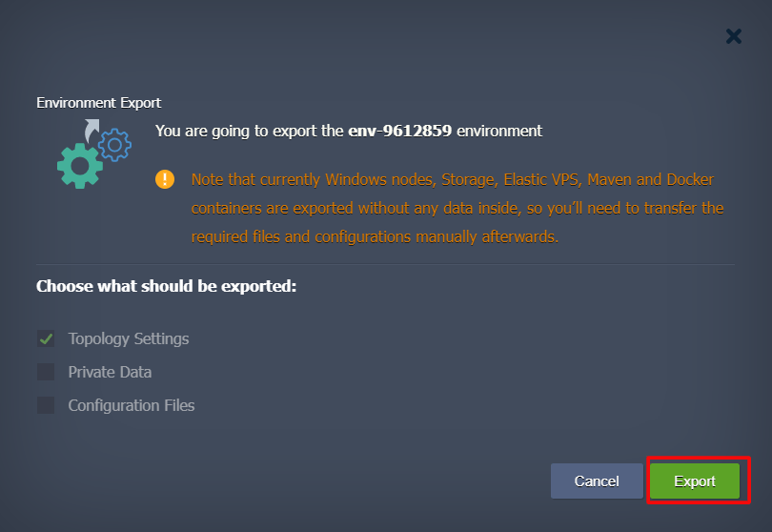The image size is (772, 532).
Task: Click the gray export arrow icon
Action: click(x=91, y=130)
